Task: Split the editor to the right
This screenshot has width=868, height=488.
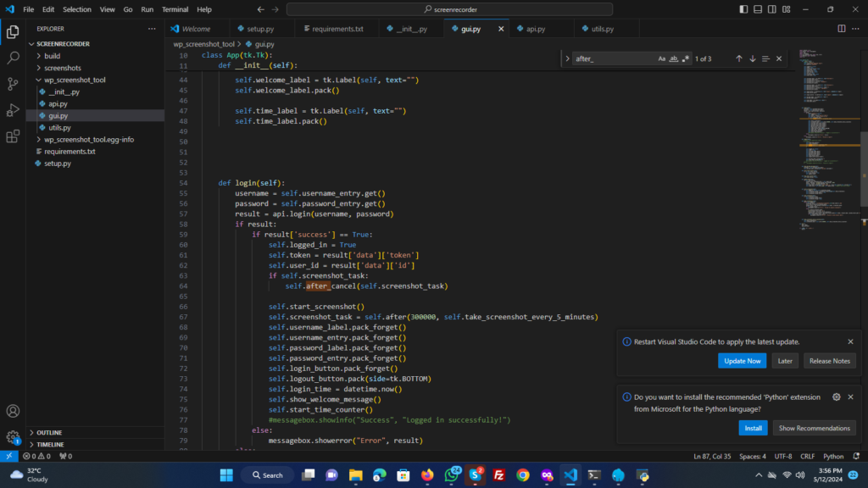Action: pyautogui.click(x=842, y=28)
